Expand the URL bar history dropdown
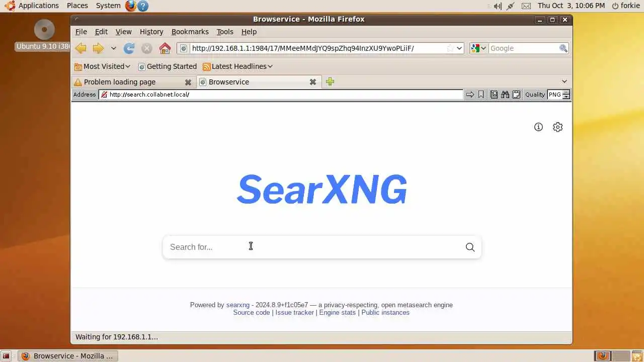644x362 pixels. (x=459, y=48)
